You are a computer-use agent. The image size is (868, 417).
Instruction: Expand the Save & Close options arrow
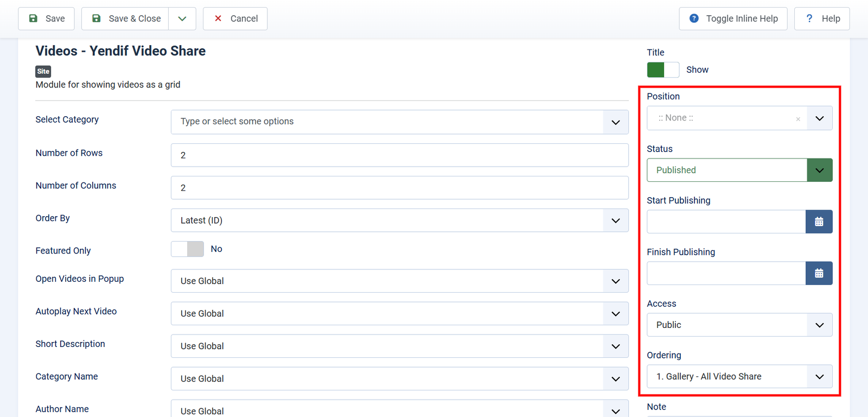182,18
